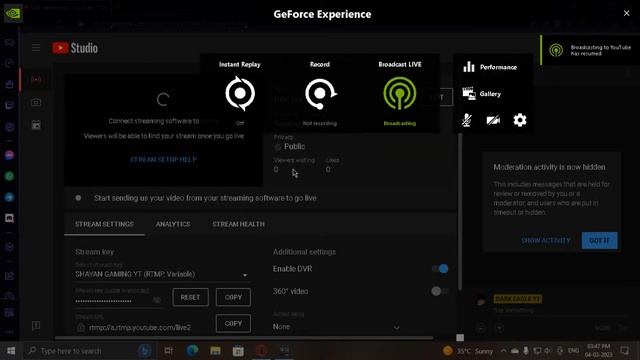Open the ENG language indicator
The height and width of the screenshot is (360, 640).
tap(573, 351)
